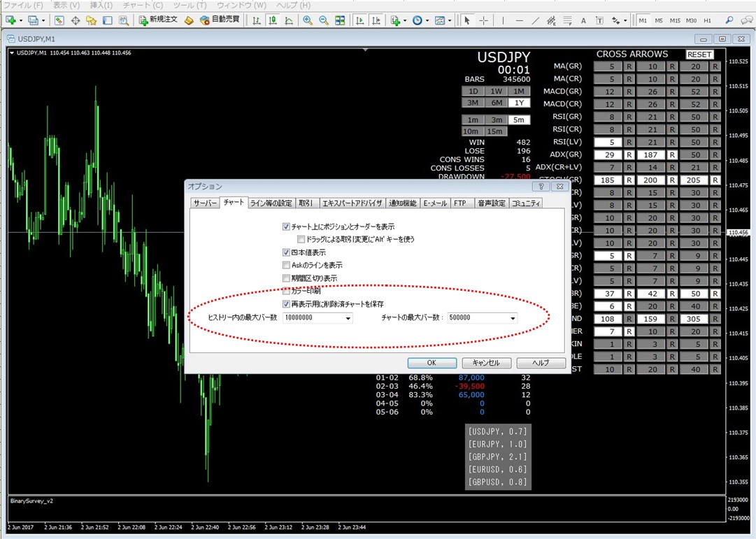
Task: Toggle the Terminal panel icon
Action: pyautogui.click(x=108, y=20)
